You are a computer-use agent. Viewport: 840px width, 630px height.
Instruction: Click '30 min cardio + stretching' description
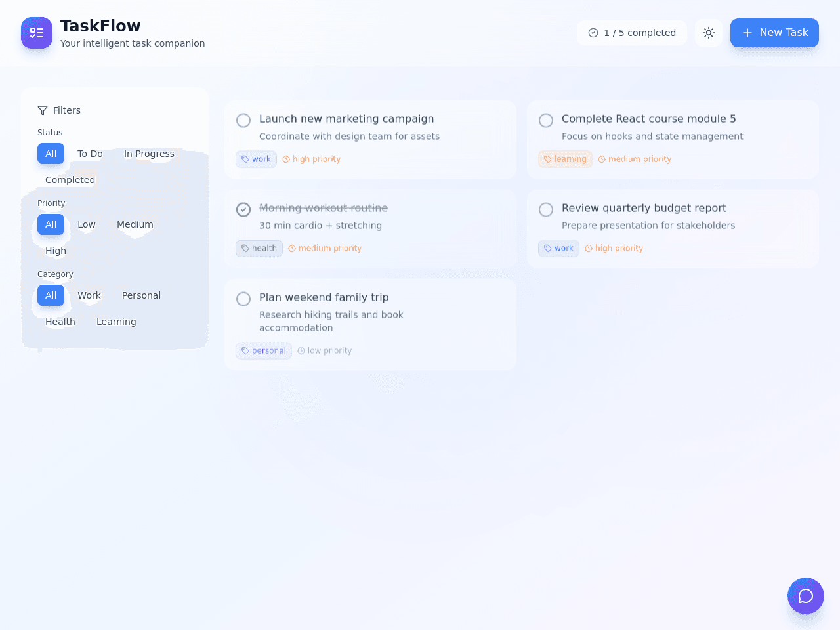tap(320, 226)
